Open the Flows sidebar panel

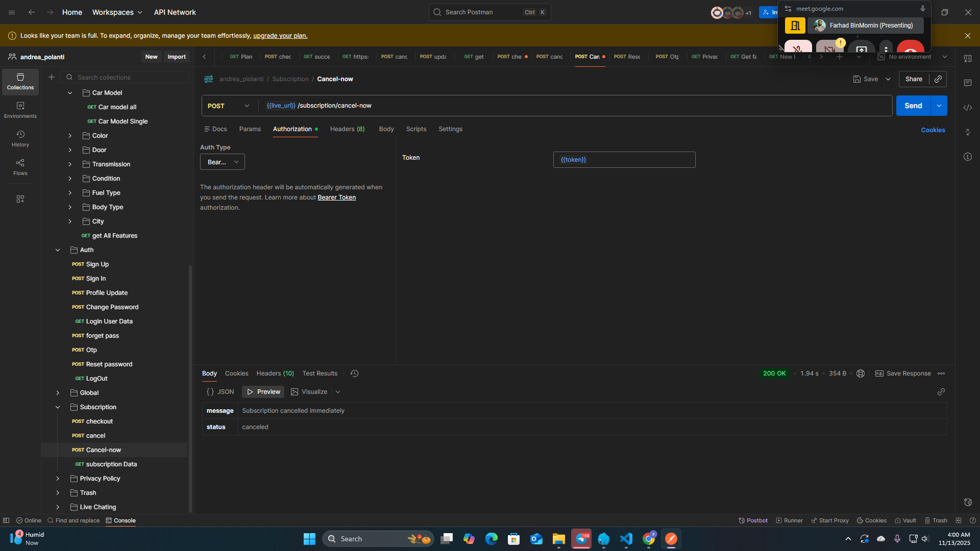pos(20,167)
